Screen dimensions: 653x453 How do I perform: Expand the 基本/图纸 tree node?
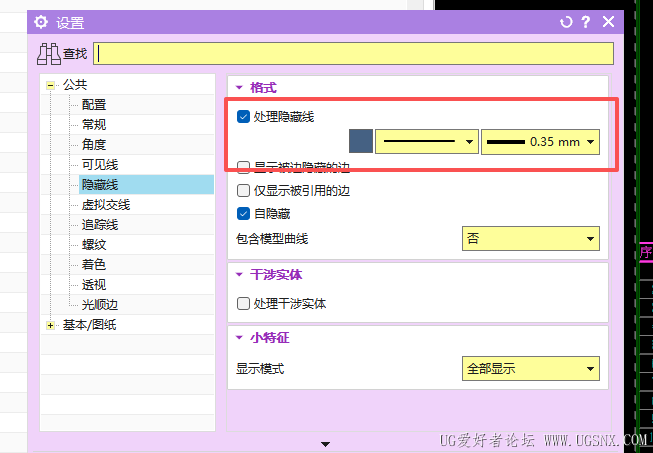50,326
